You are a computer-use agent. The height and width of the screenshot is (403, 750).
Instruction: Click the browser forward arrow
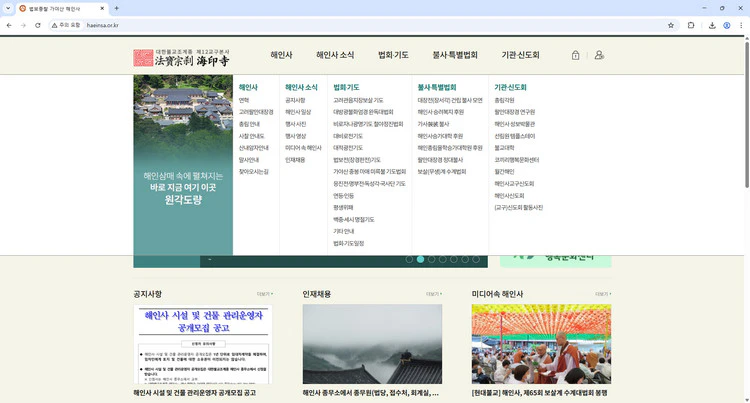(23, 25)
